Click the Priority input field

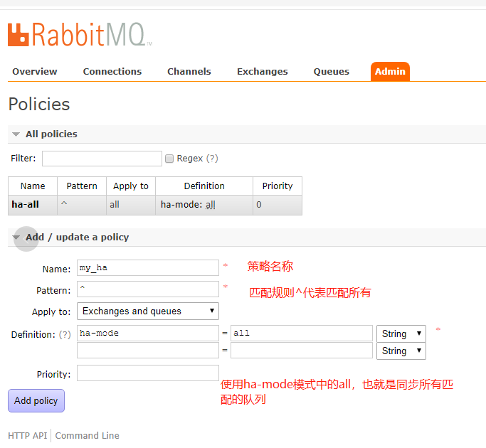coord(148,373)
